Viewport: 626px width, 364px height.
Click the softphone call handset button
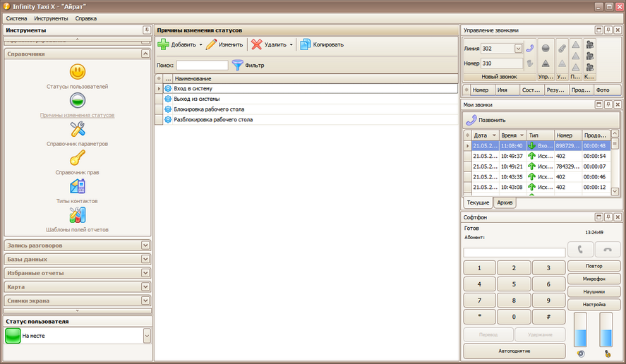[580, 250]
